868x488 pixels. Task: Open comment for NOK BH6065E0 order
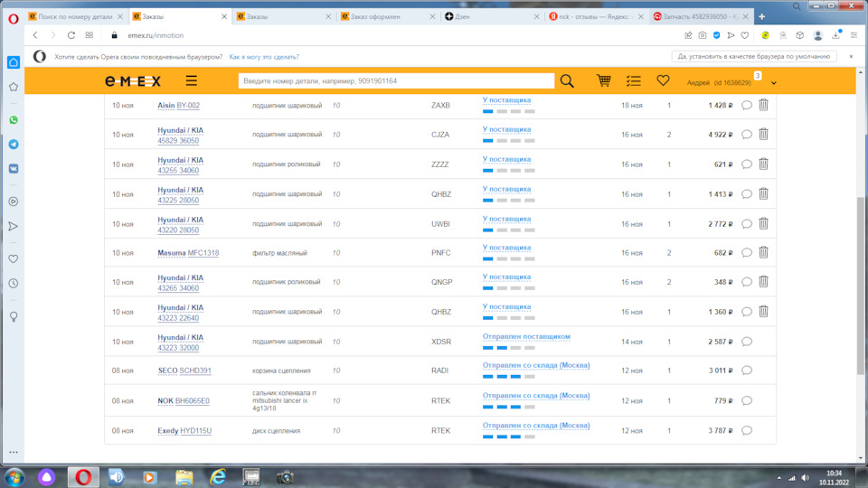(x=747, y=400)
